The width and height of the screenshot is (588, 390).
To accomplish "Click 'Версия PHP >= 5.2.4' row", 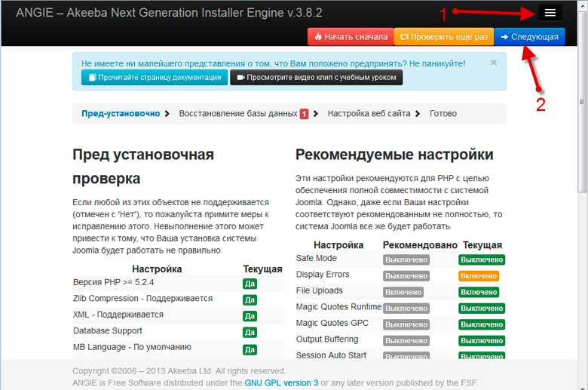I will pyautogui.click(x=178, y=283).
